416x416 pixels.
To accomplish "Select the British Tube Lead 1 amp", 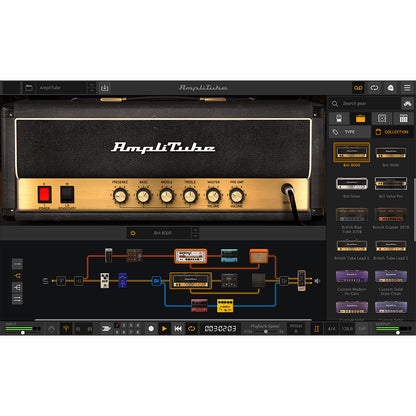I will 352,246.
